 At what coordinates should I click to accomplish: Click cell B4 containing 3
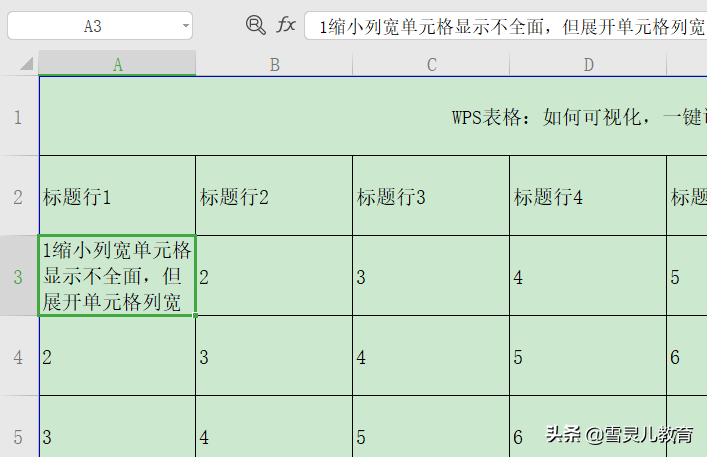[274, 356]
